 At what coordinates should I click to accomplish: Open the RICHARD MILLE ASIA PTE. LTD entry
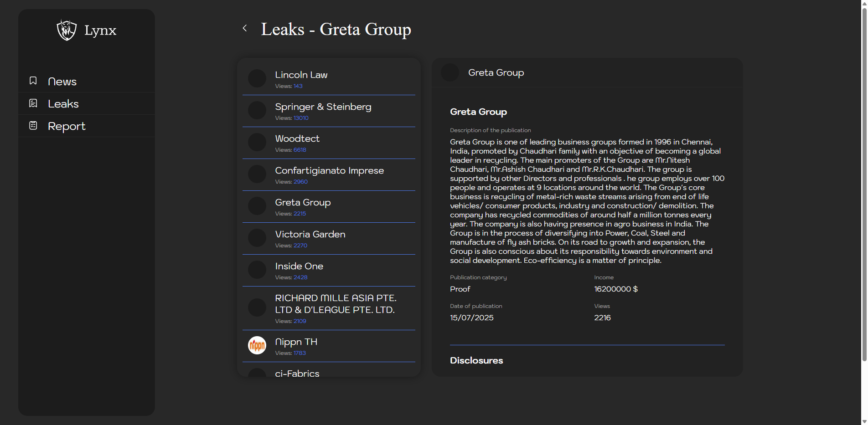[x=336, y=304]
